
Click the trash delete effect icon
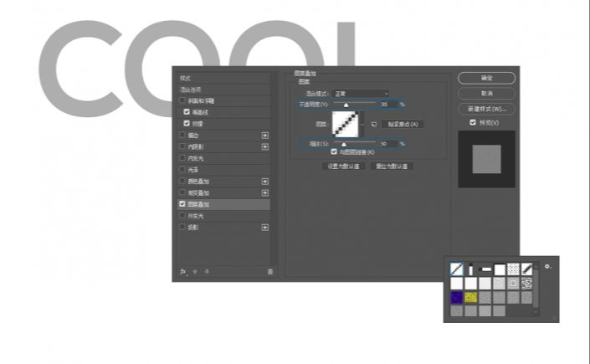(269, 271)
